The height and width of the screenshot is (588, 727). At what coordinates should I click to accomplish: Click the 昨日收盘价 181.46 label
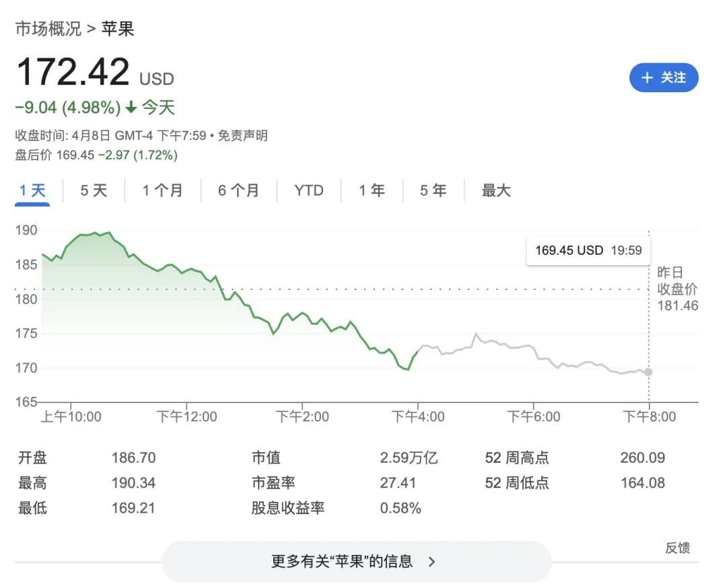[x=677, y=289]
